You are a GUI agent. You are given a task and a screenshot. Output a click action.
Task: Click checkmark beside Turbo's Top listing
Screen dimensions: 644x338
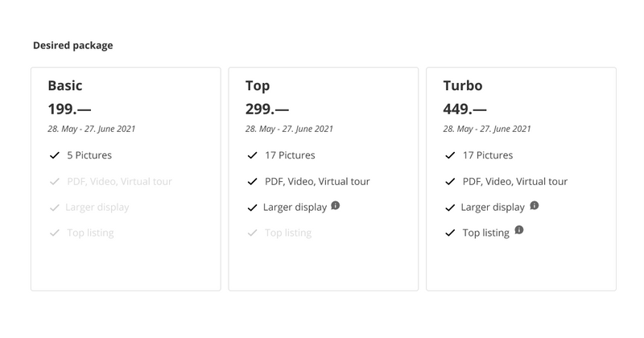450,233
